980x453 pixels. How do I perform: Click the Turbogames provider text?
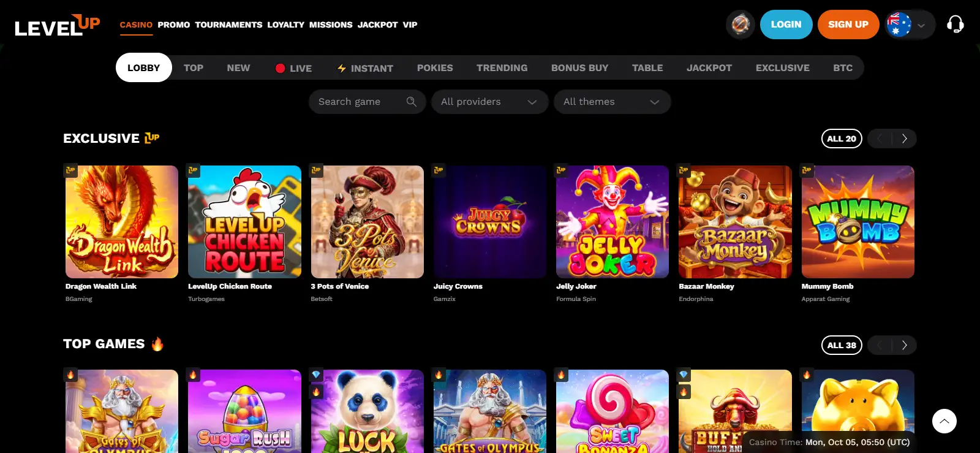click(x=206, y=299)
